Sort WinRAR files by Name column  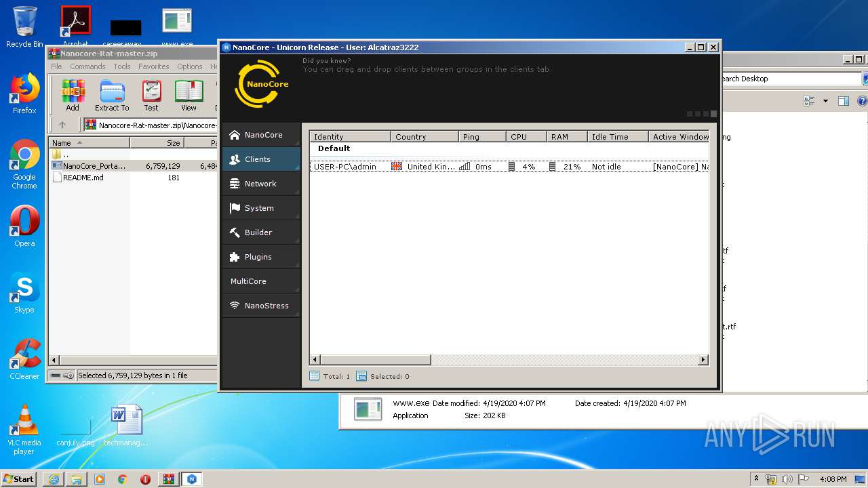coord(90,143)
